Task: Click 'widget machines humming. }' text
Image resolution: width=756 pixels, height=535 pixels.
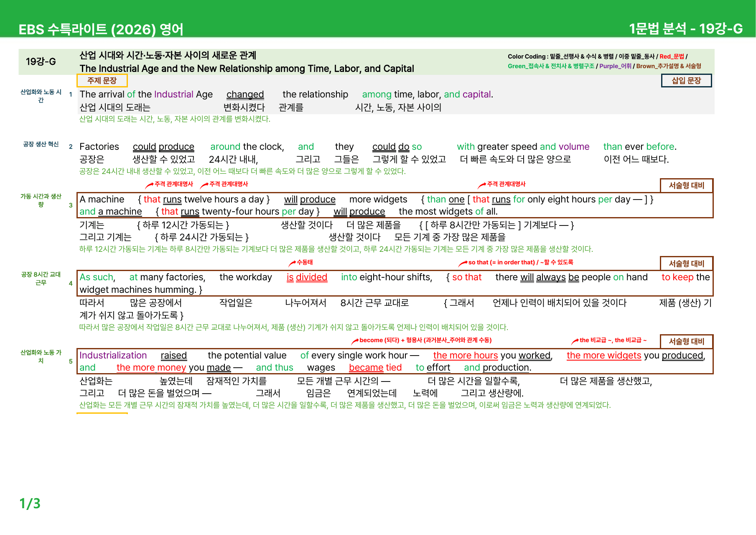Action: pos(141,290)
